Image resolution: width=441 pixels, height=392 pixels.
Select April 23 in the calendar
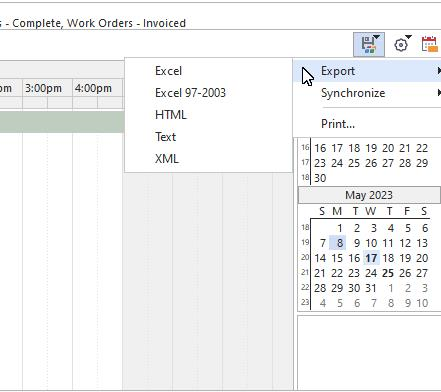point(320,163)
